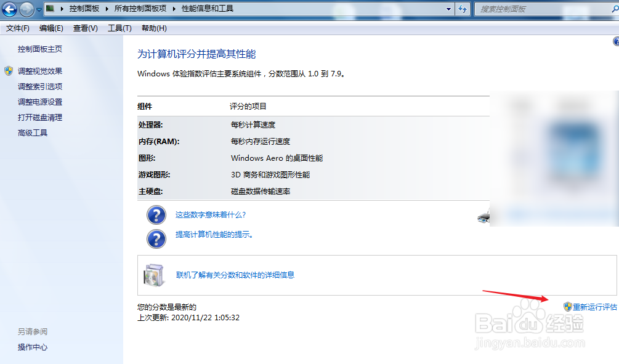Open 调整视觉效果 link

(x=40, y=71)
